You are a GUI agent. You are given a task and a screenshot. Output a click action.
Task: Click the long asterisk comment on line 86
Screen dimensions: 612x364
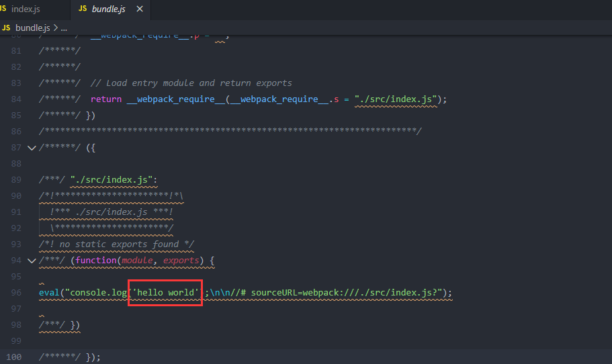230,131
